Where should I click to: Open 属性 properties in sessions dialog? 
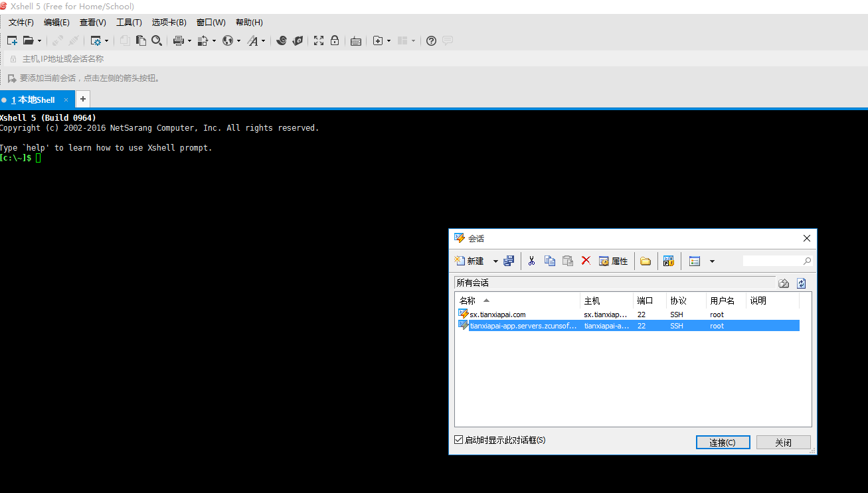tap(613, 261)
